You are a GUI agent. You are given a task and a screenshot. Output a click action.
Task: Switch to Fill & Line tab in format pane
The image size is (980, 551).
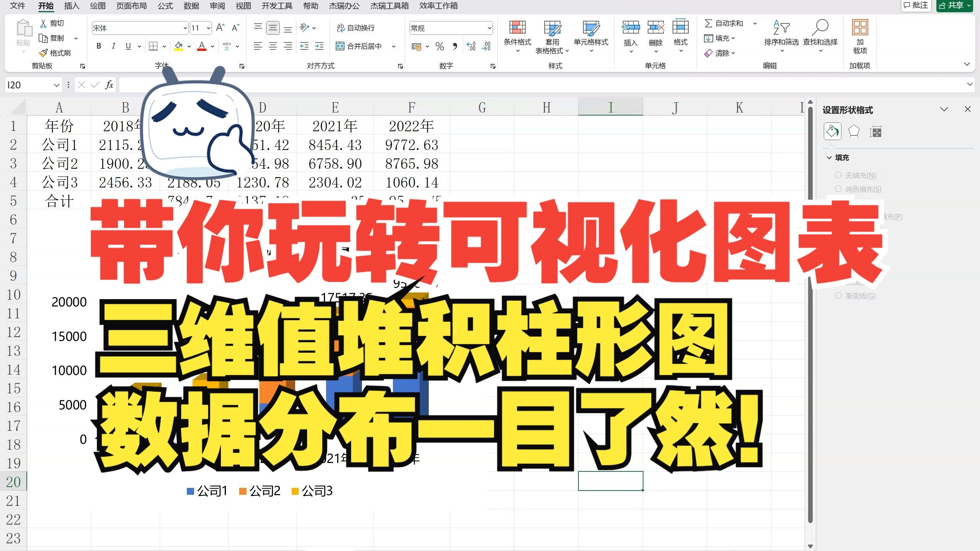tap(832, 132)
